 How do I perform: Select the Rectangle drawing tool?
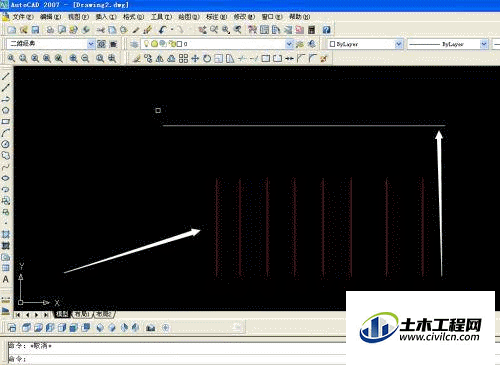tap(6, 122)
